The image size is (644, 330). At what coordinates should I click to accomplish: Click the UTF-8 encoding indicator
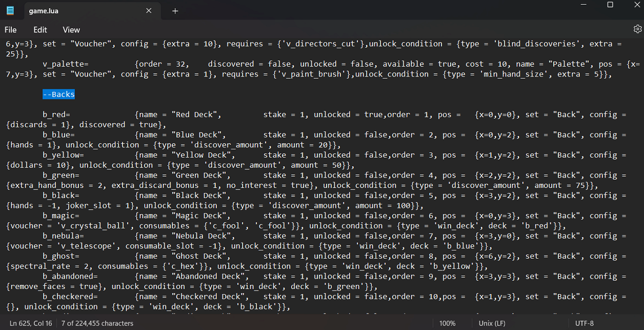pos(584,323)
